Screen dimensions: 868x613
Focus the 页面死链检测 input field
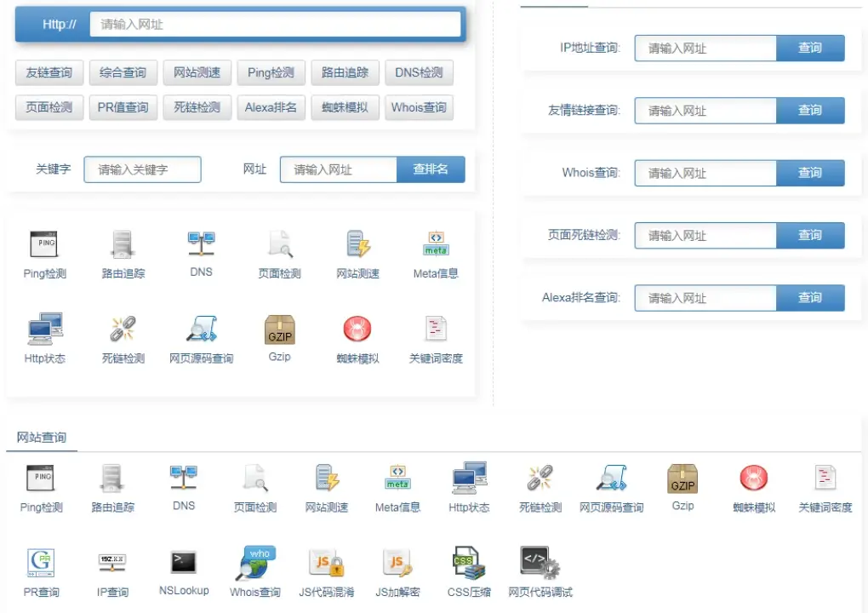click(x=705, y=235)
